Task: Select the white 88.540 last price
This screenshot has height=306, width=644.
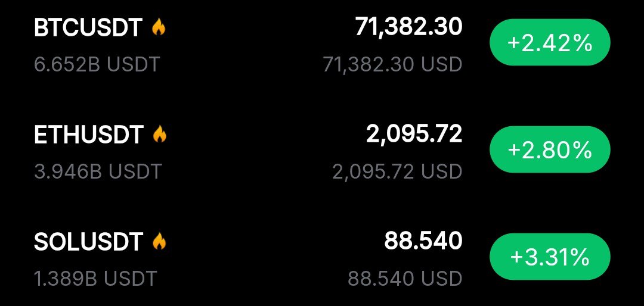Action: point(423,241)
